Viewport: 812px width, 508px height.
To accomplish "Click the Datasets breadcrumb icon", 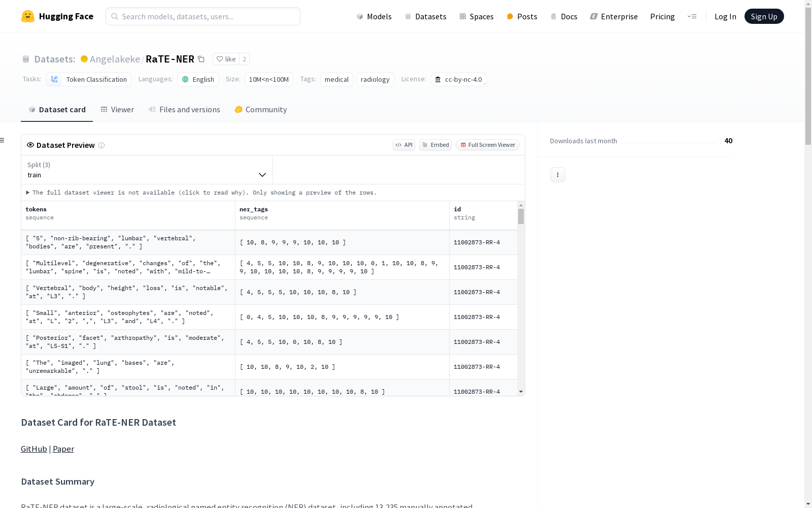I will coord(26,59).
